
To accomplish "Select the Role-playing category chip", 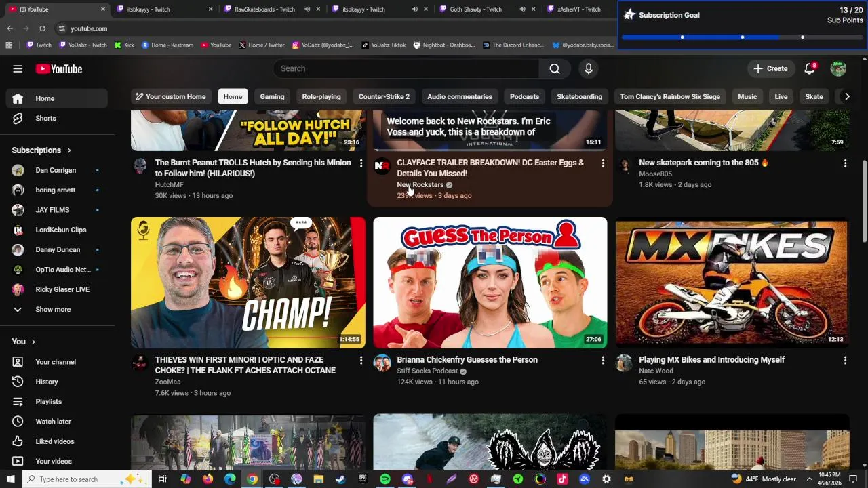I will [321, 96].
